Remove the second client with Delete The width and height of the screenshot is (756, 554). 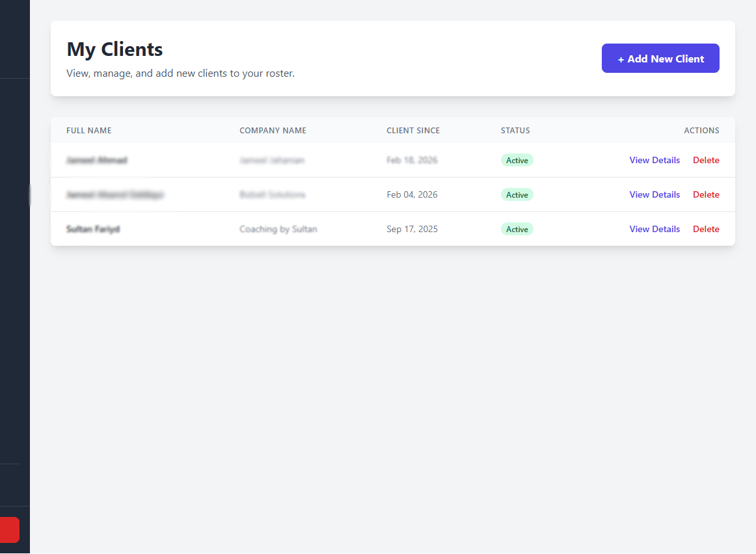(706, 194)
